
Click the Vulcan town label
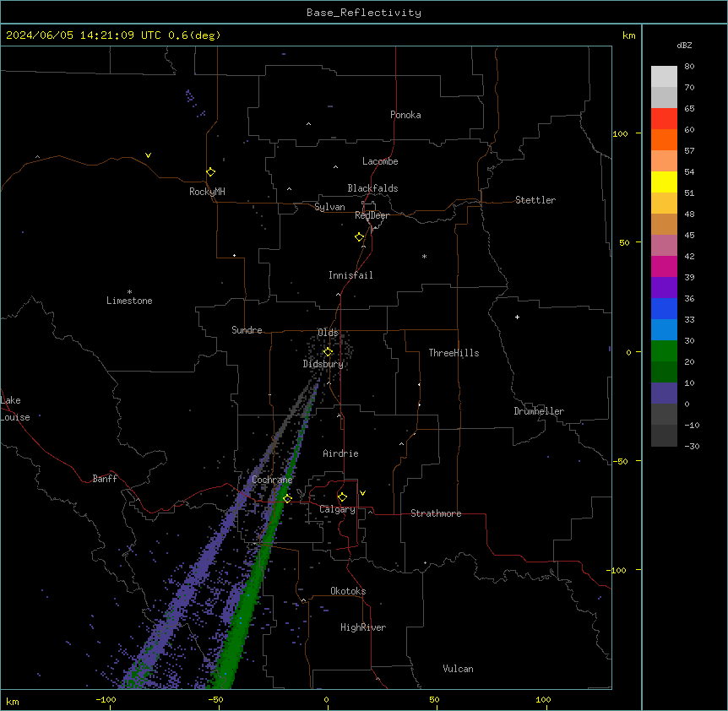pyautogui.click(x=458, y=669)
